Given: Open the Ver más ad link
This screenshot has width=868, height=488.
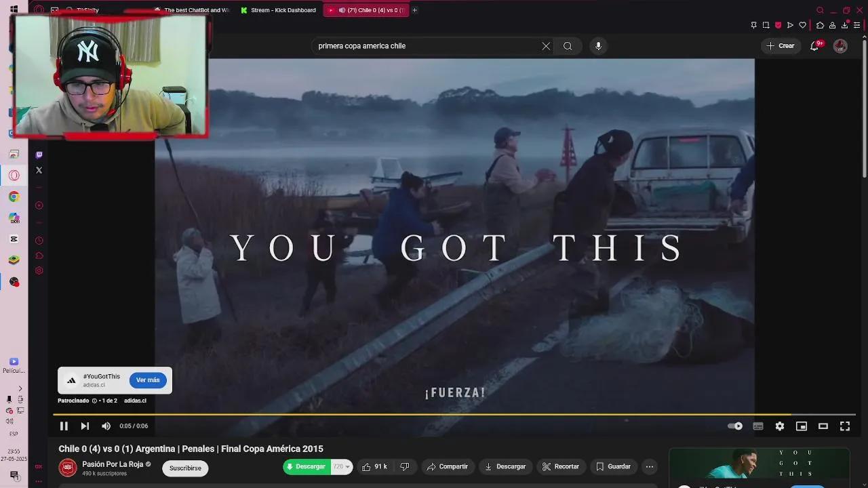Looking at the screenshot, I should pos(148,380).
